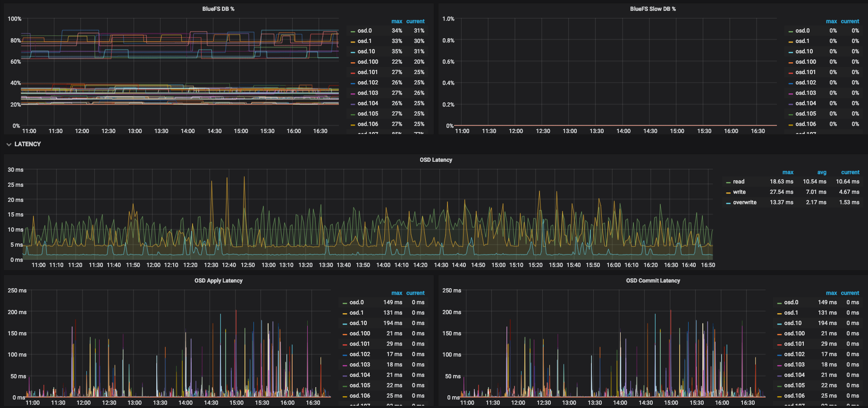Image resolution: width=868 pixels, height=408 pixels.
Task: Open the OSD Apply Latency panel menu
Action: [x=219, y=281]
